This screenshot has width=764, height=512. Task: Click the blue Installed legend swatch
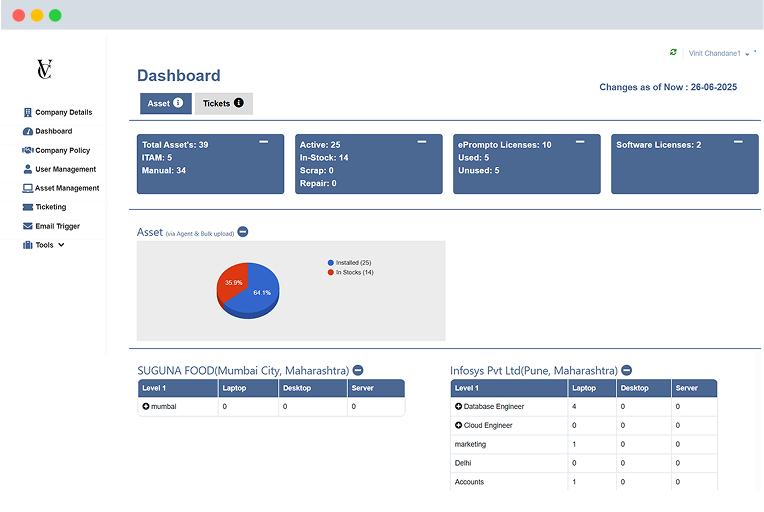[331, 262]
